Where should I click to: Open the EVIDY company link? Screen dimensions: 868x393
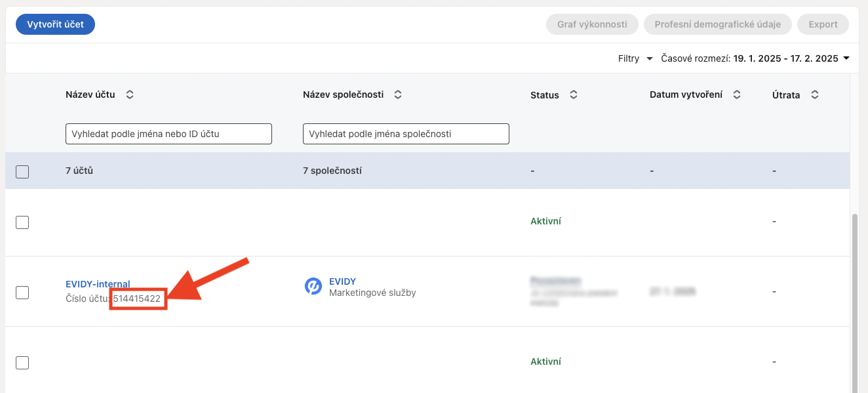(342, 281)
